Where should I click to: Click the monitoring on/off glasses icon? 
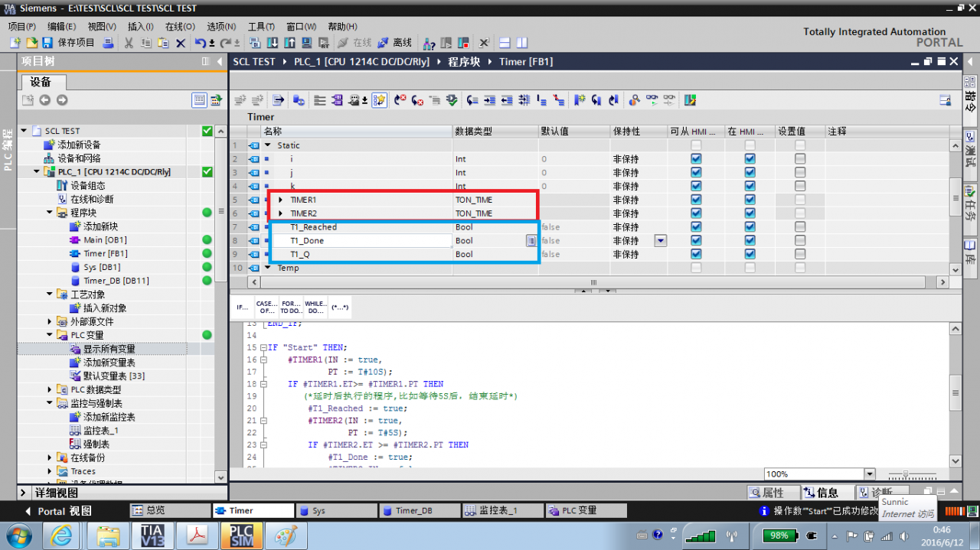pos(652,100)
